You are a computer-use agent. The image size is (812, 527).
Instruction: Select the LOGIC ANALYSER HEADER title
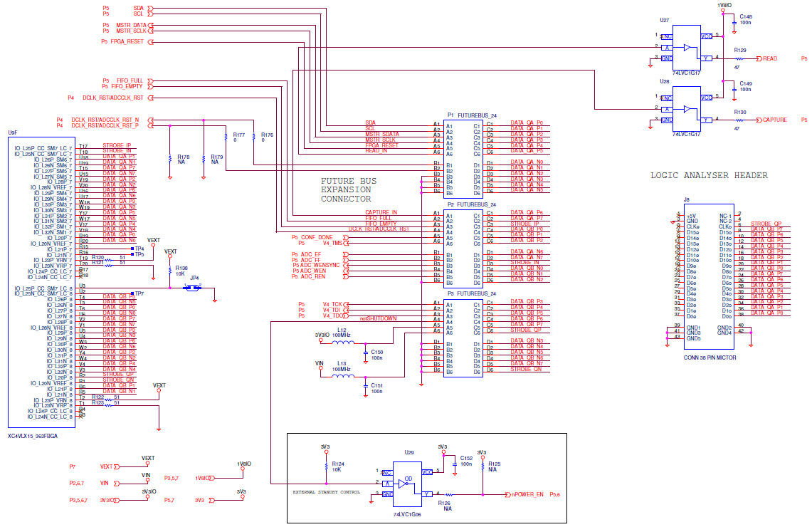point(710,175)
